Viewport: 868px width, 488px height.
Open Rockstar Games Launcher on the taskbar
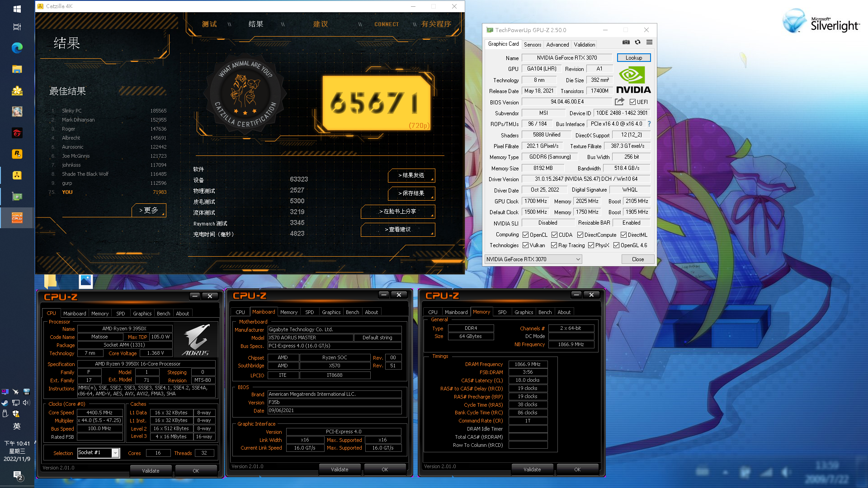click(x=17, y=154)
